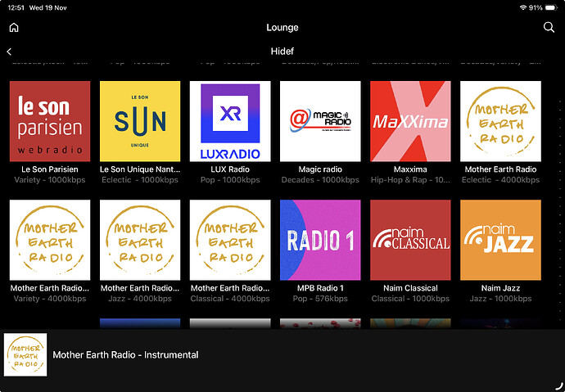The width and height of the screenshot is (565, 392).
Task: Play the Le Son Unique Nantes station
Action: click(x=139, y=121)
